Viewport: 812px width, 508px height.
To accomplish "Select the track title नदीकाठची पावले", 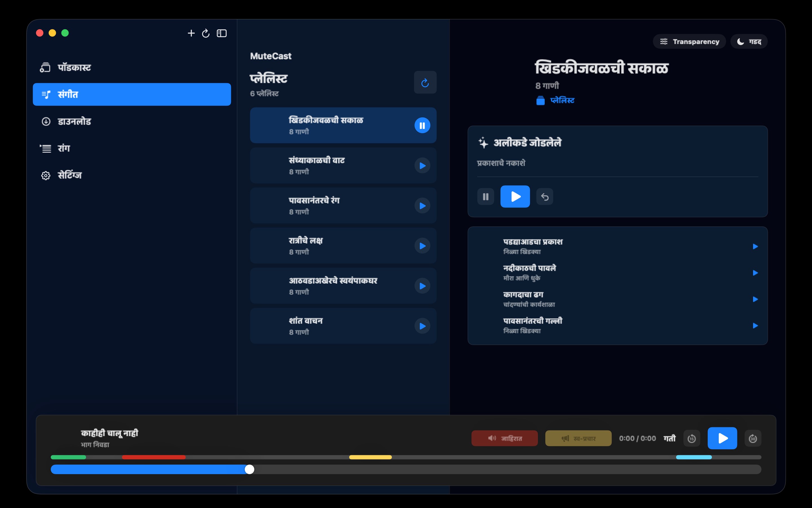I will coord(529,268).
